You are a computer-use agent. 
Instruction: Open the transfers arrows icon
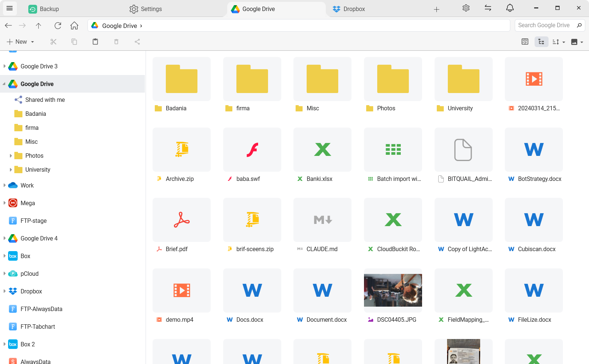488,8
